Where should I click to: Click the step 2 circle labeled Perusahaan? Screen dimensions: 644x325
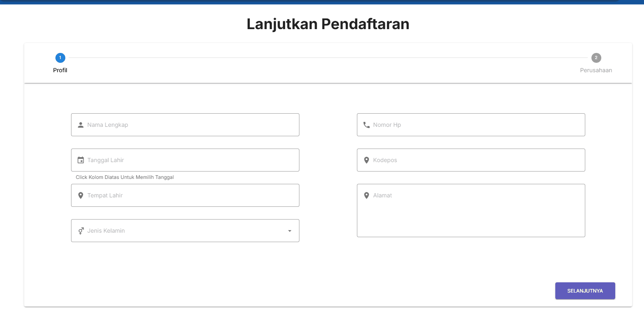(x=596, y=58)
